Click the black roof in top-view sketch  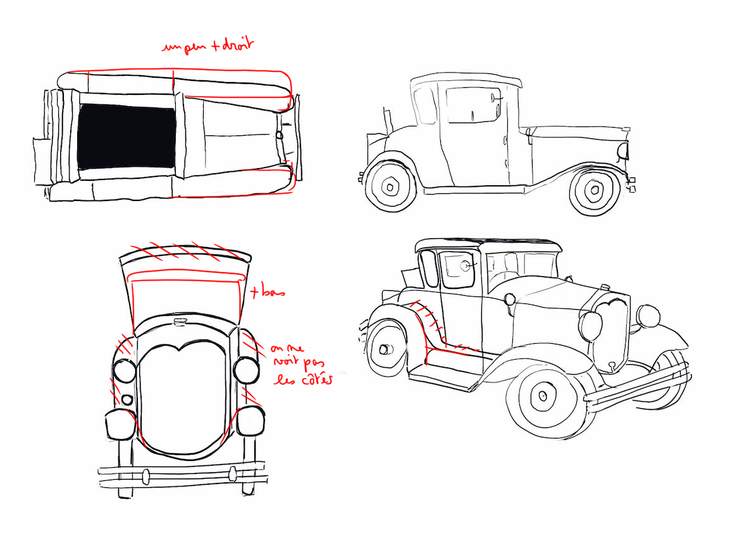pos(127,137)
